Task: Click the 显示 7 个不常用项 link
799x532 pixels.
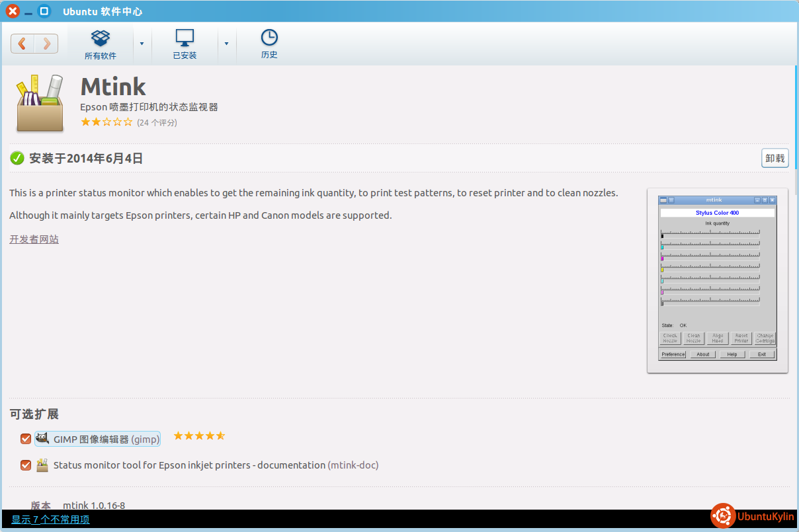Action: pyautogui.click(x=50, y=519)
